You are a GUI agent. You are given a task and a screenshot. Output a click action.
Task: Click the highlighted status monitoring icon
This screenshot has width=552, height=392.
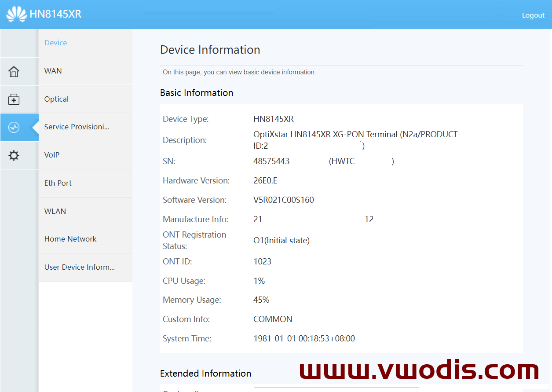(14, 127)
